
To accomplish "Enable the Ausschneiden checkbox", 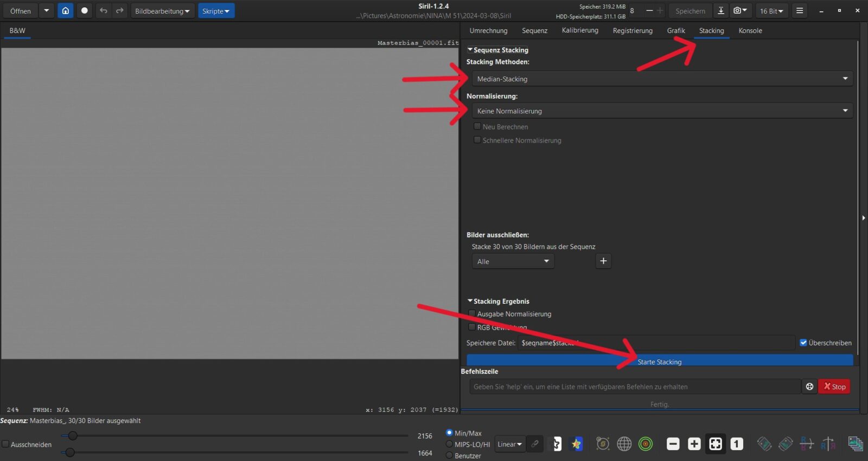I will [x=5, y=444].
